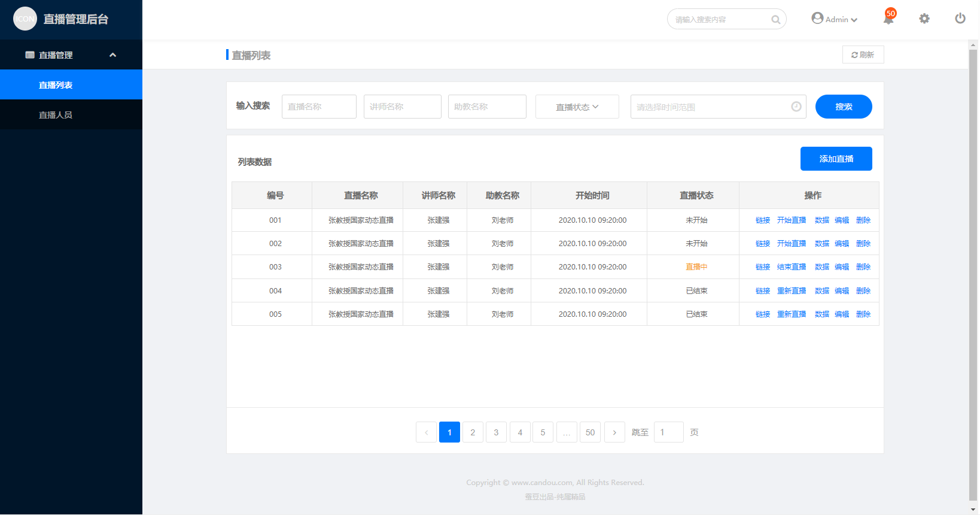Collapse the 直播管理 menu chevron

click(x=112, y=55)
